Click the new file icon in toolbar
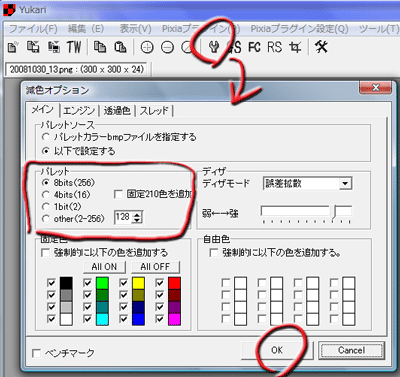The width and height of the screenshot is (400, 377). (x=13, y=47)
